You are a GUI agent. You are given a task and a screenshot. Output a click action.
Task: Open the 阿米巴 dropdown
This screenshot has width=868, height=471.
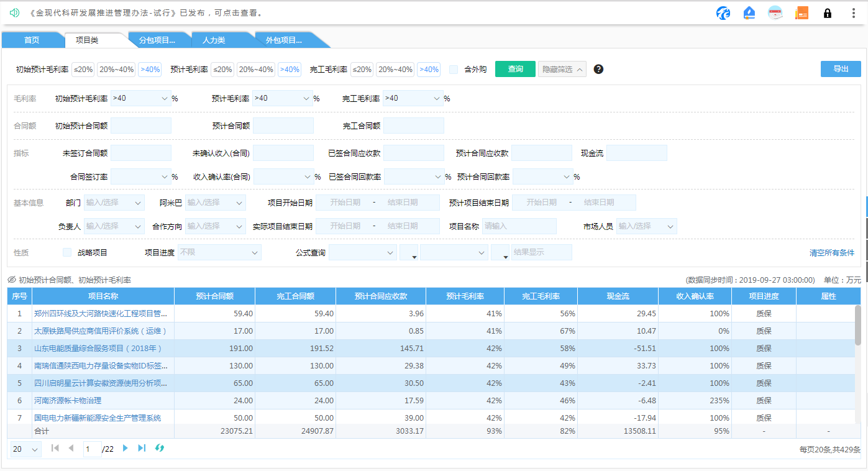216,203
